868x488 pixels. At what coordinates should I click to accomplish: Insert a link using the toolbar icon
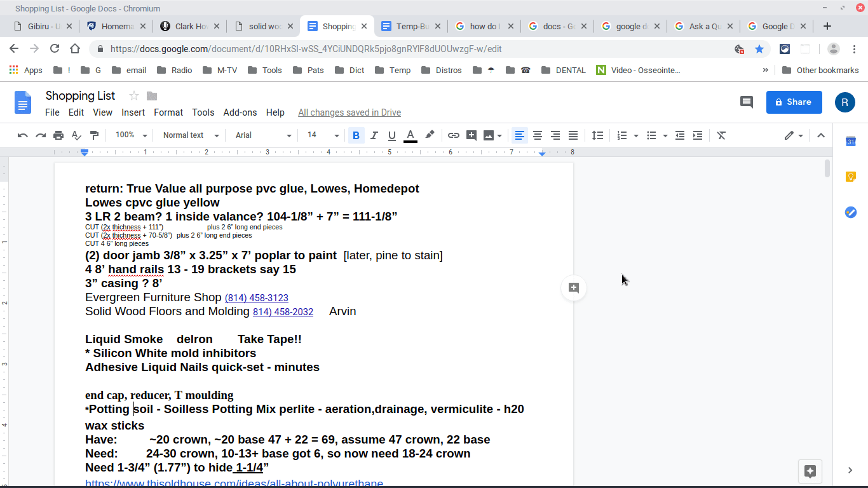point(454,135)
